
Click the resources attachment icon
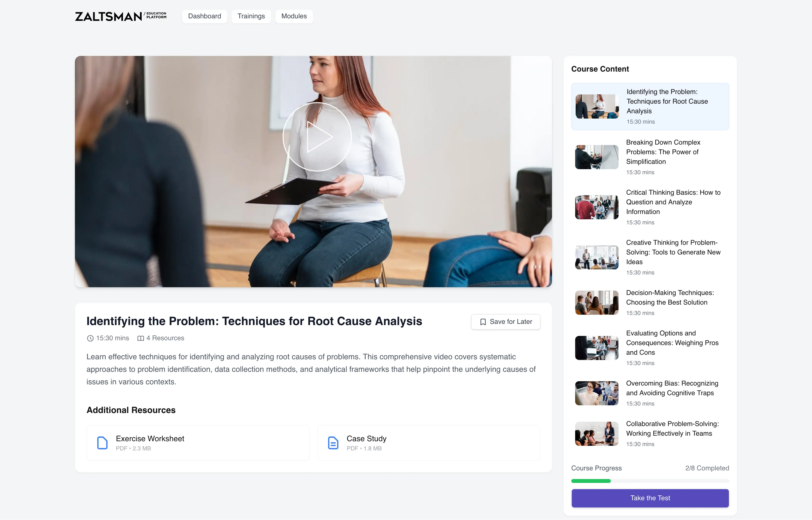click(x=140, y=338)
